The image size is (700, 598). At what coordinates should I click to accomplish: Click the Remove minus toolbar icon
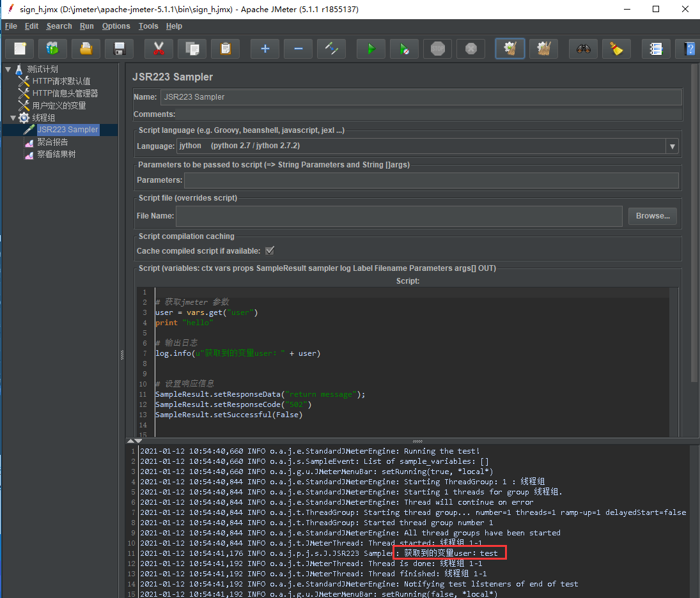[298, 49]
